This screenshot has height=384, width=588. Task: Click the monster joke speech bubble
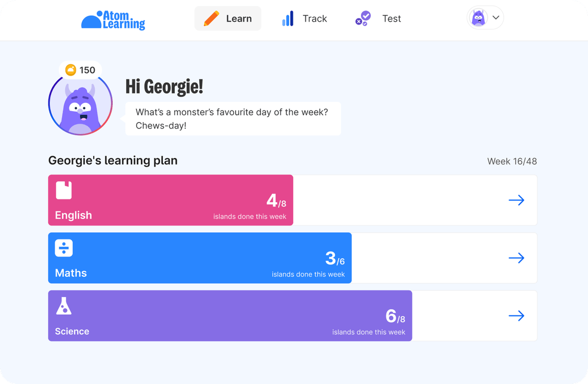[x=233, y=118]
